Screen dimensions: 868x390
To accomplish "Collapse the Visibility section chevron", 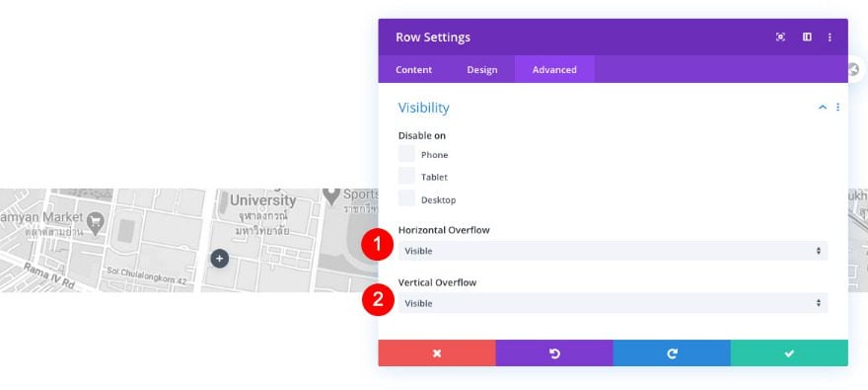I will coord(823,107).
